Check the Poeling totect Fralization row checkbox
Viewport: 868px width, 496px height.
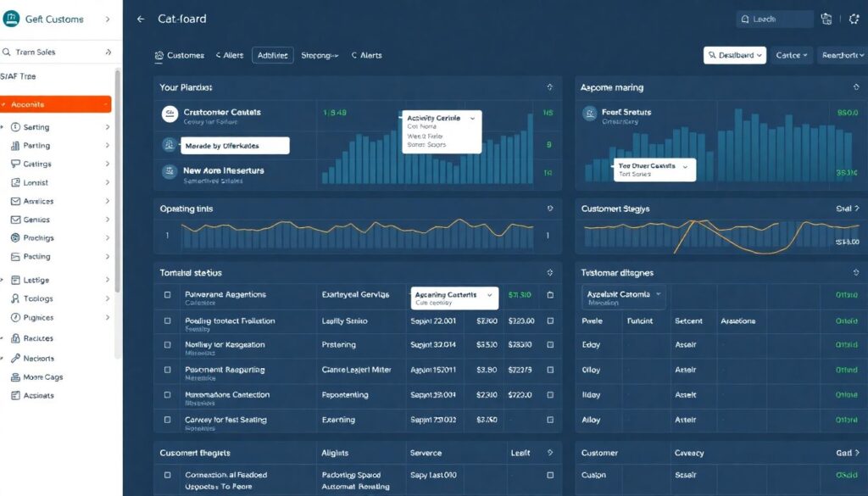[x=166, y=321]
